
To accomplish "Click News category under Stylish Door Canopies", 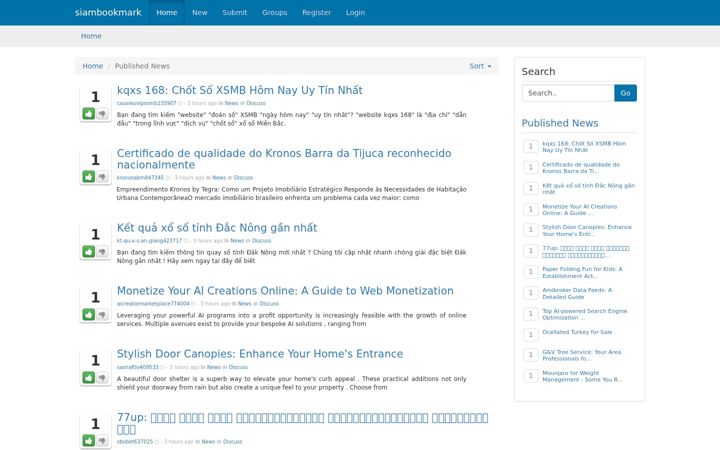I will click(x=214, y=367).
